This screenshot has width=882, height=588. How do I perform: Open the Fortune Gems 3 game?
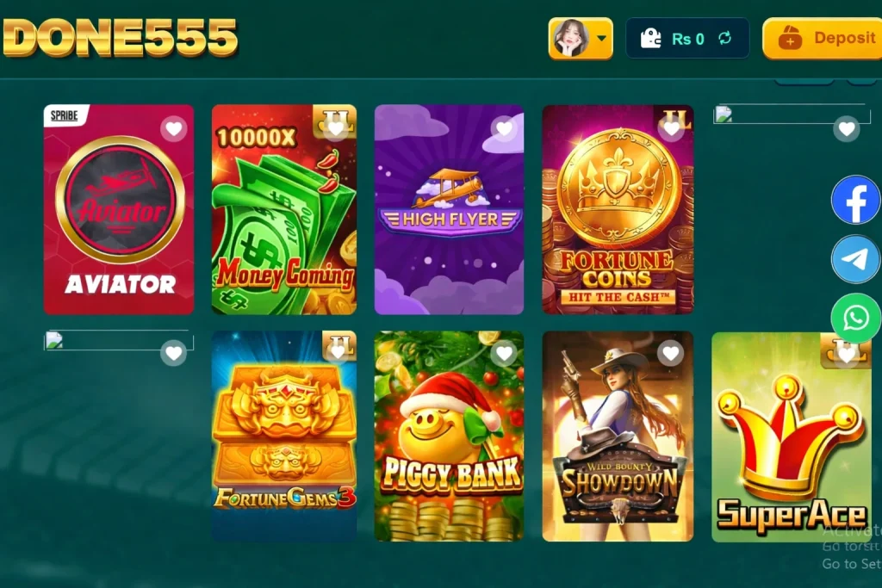(284, 436)
